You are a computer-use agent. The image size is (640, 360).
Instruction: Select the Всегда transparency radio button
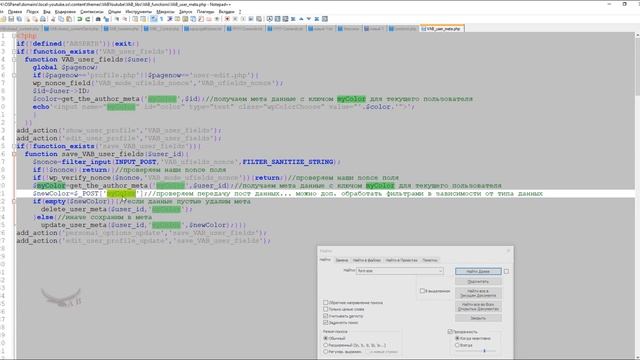pyautogui.click(x=457, y=345)
